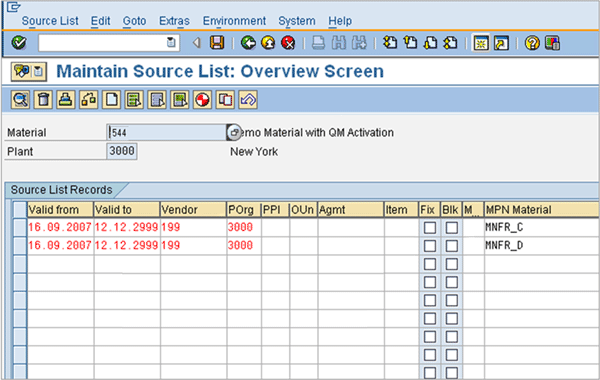Open the System menu
The height and width of the screenshot is (380, 600).
297,21
